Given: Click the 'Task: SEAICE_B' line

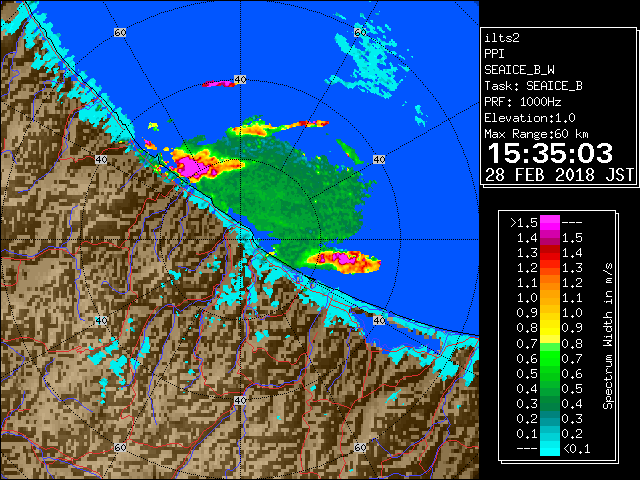Looking at the screenshot, I should click(533, 86).
